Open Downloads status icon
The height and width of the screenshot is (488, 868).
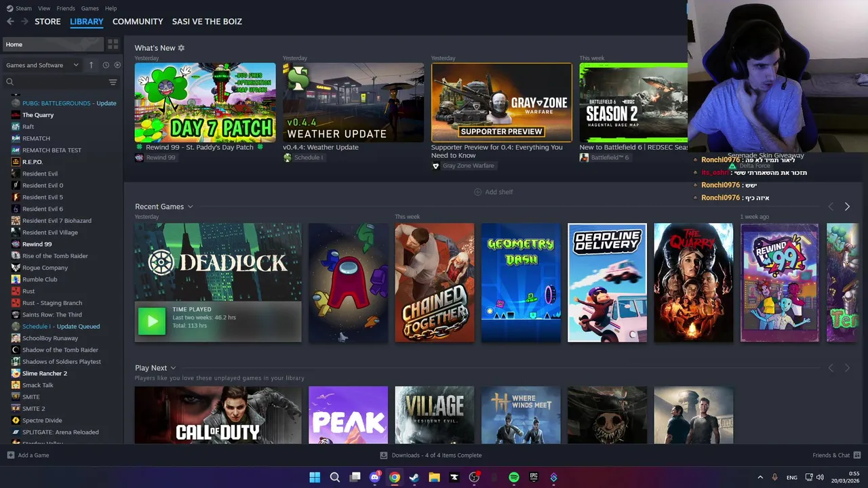point(384,455)
